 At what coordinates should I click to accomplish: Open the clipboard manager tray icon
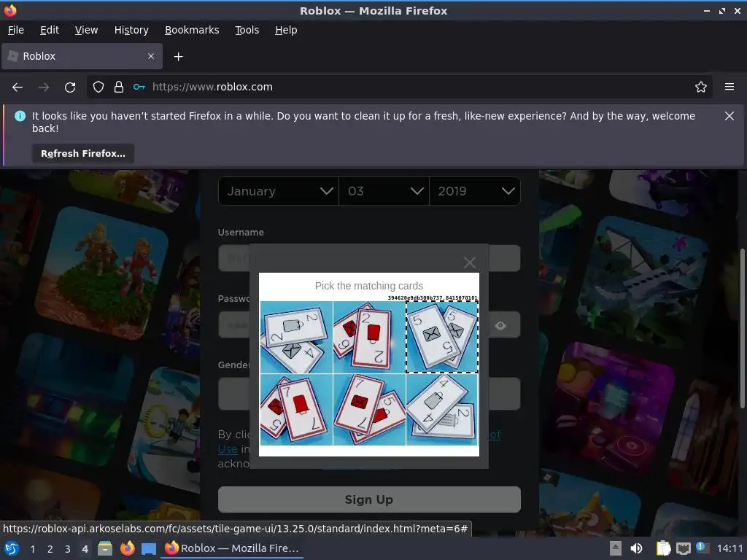[663, 548]
